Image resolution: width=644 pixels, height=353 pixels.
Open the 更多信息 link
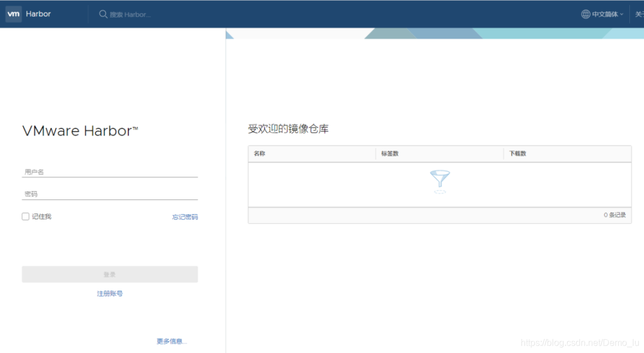tap(171, 341)
